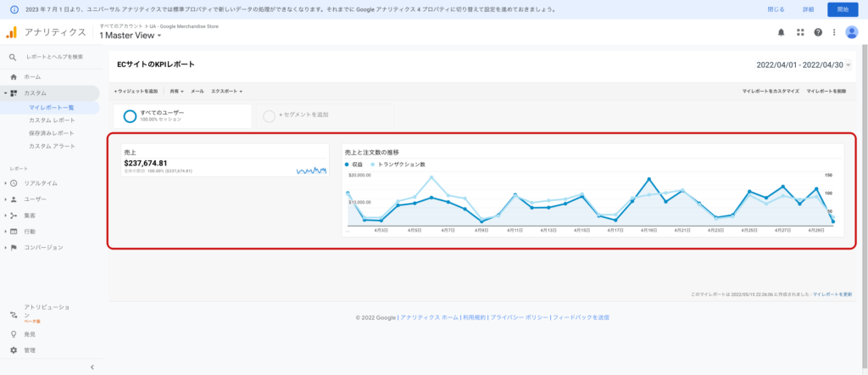The width and height of the screenshot is (868, 375).
Task: Open the 共有 dropdown
Action: pyautogui.click(x=177, y=91)
